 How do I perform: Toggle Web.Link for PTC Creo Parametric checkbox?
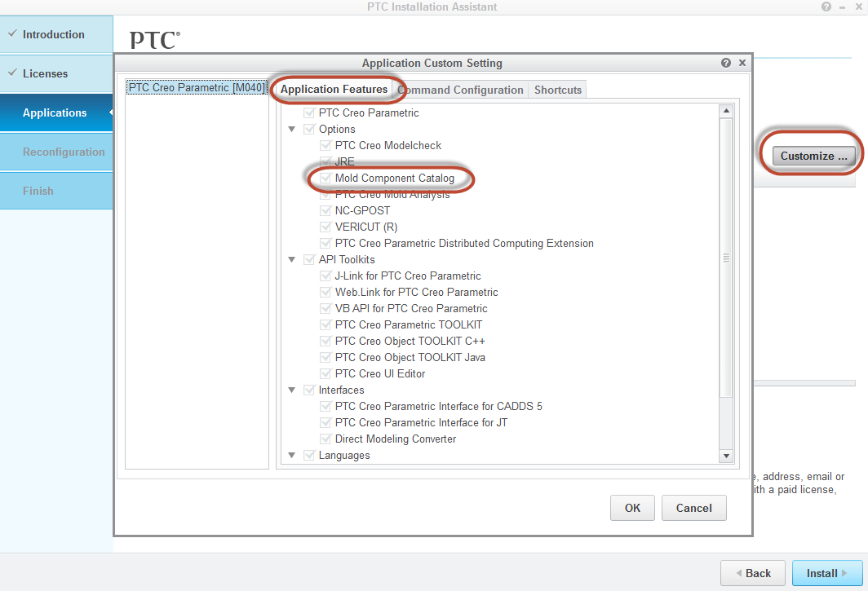tap(325, 292)
